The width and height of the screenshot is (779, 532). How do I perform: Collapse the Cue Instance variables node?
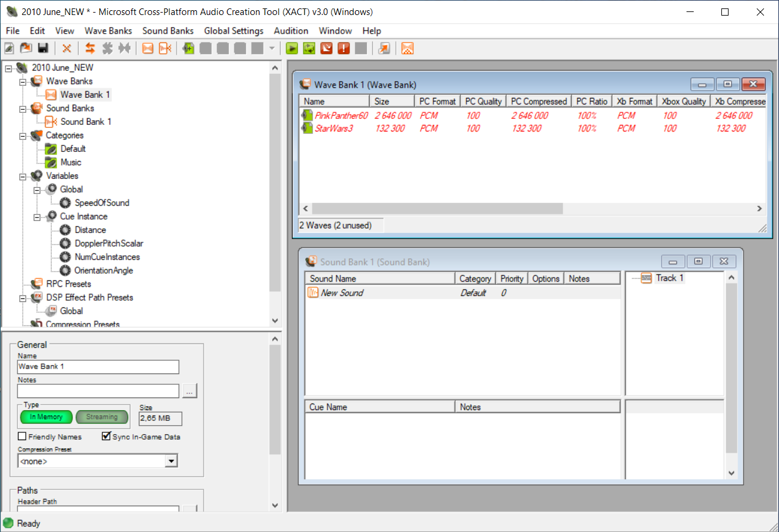37,217
